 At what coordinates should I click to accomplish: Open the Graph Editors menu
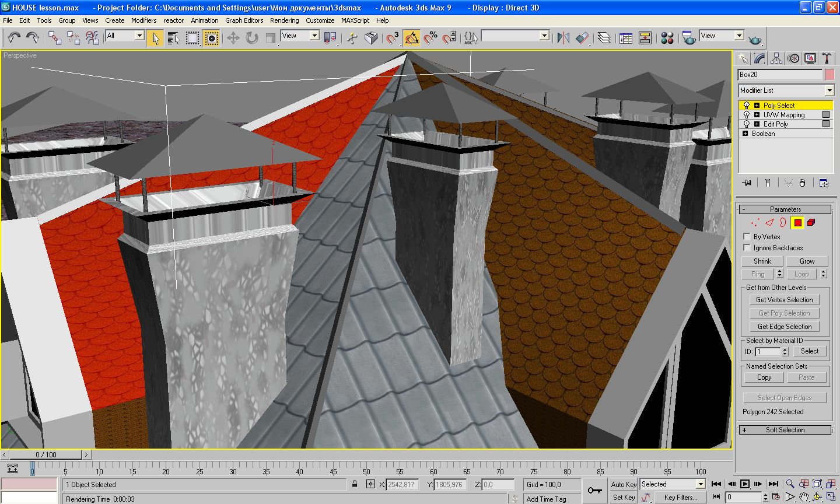point(244,20)
